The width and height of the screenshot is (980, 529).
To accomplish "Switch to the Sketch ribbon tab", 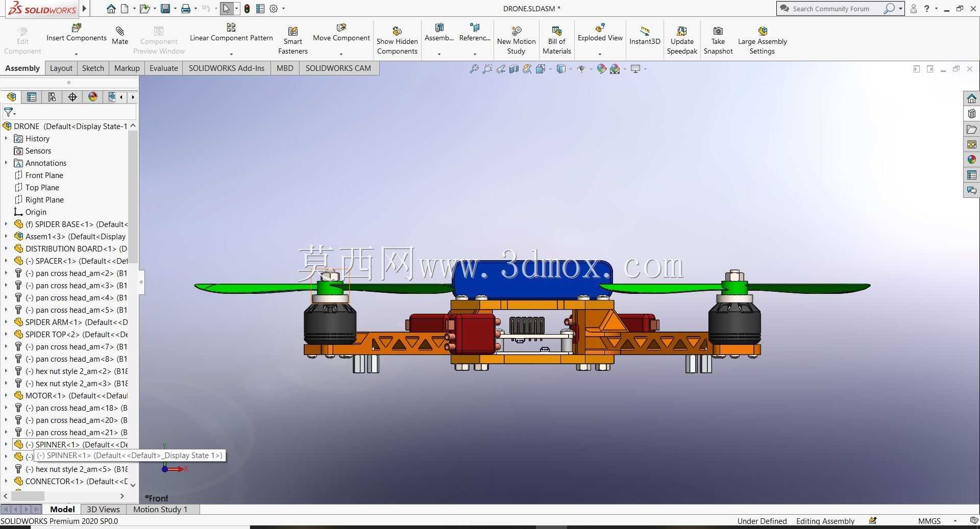I will (93, 68).
